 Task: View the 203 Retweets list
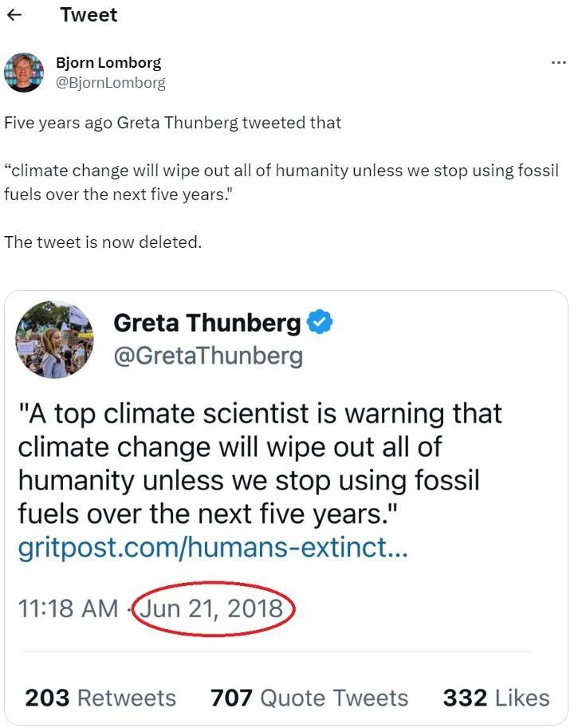point(100,698)
